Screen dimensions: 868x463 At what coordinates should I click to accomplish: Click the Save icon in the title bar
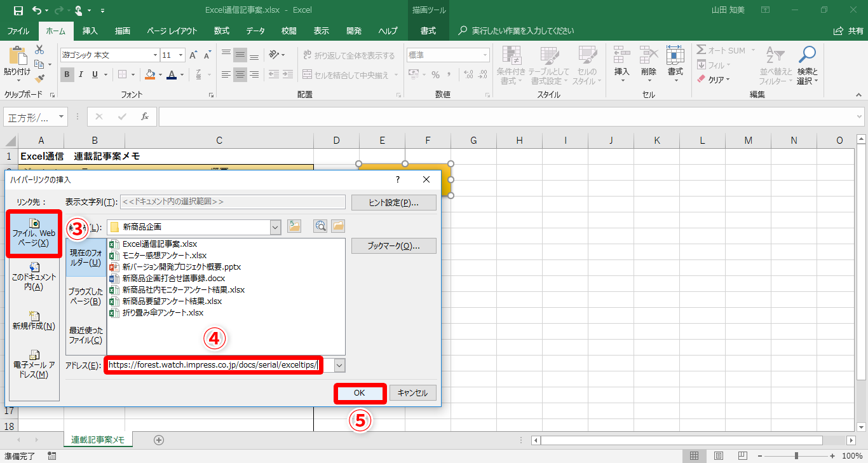click(18, 10)
